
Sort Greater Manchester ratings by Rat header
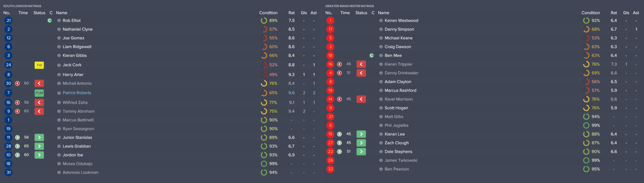pyautogui.click(x=614, y=13)
